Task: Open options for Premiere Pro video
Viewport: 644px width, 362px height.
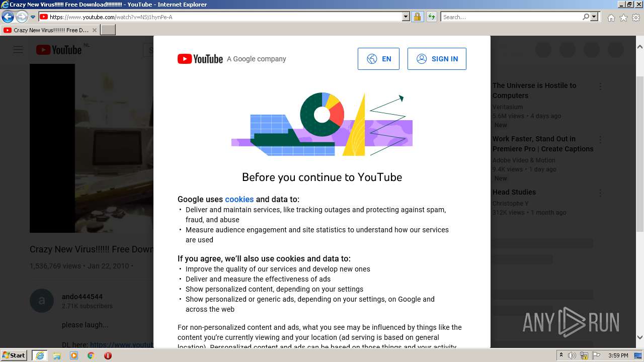Action: [x=600, y=140]
